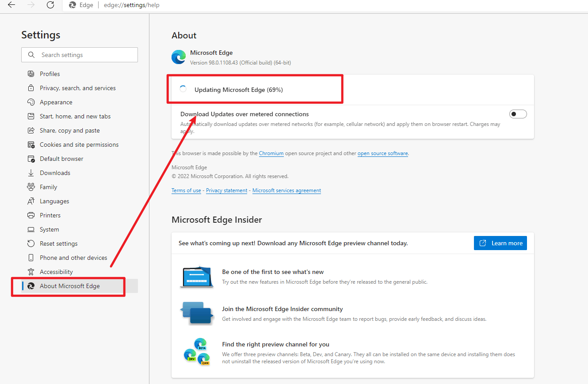Click the Search settings input field

click(x=80, y=55)
